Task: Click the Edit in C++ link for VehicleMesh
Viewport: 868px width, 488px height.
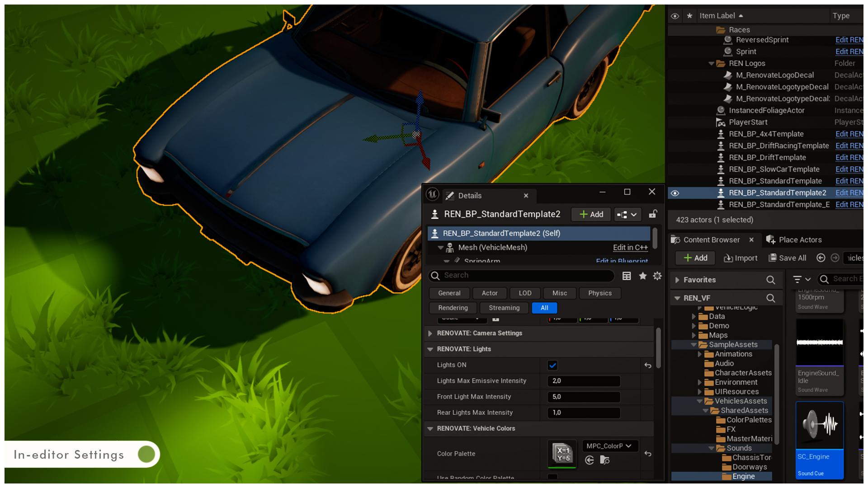Action: pyautogui.click(x=630, y=247)
